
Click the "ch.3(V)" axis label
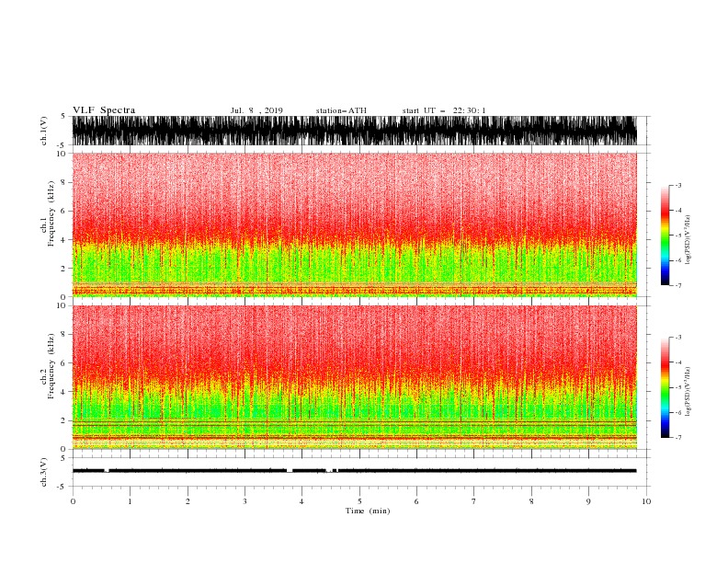click(x=44, y=472)
